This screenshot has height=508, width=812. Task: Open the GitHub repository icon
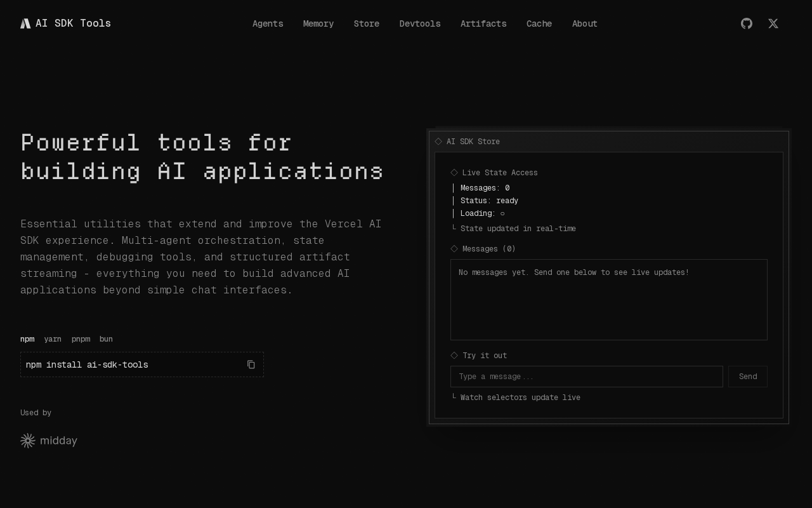[747, 23]
